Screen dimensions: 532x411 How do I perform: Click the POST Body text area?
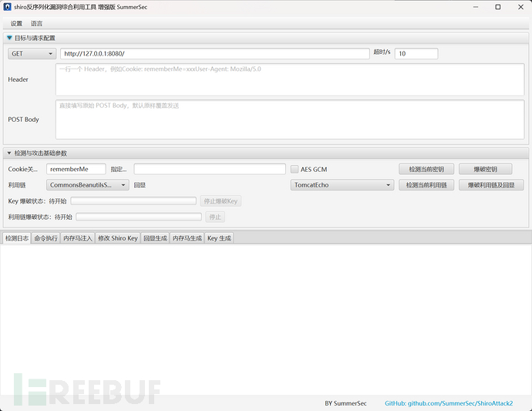pyautogui.click(x=290, y=120)
